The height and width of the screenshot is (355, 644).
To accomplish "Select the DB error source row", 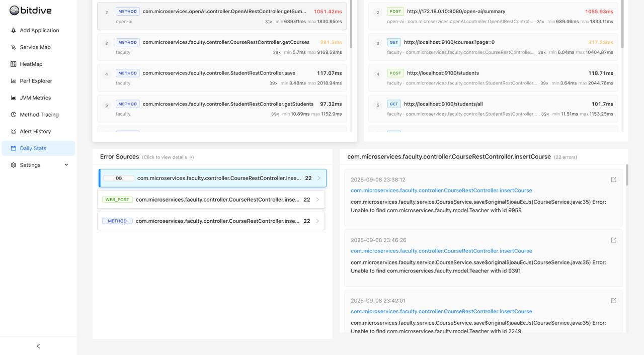I will coord(212,178).
